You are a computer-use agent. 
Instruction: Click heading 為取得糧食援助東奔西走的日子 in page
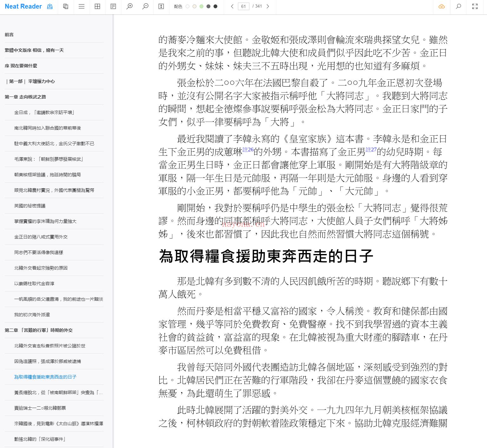coord(266,256)
